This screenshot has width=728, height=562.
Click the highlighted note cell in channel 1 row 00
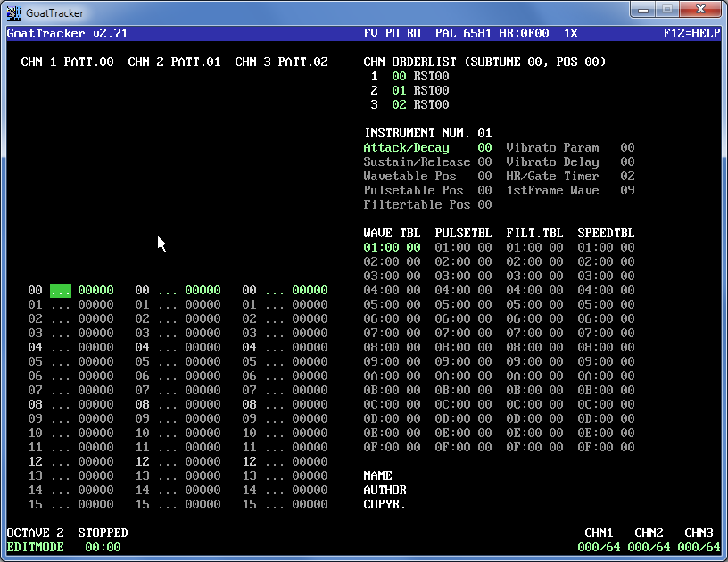[x=60, y=290]
